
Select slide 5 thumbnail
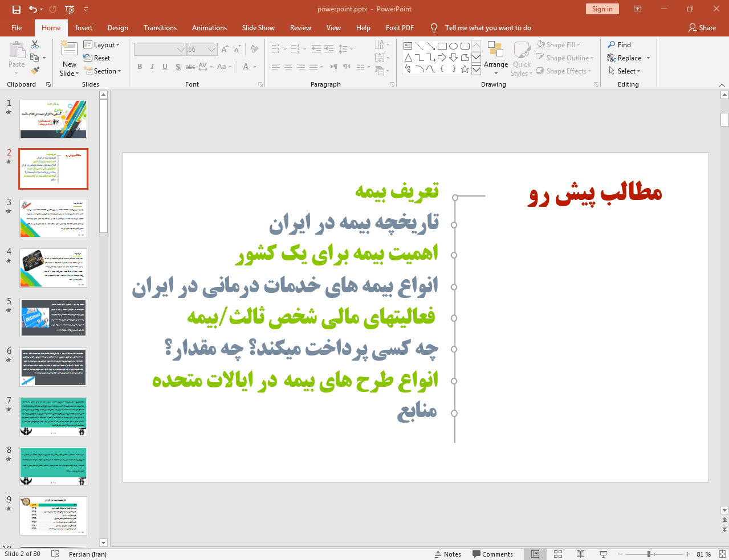pos(54,317)
